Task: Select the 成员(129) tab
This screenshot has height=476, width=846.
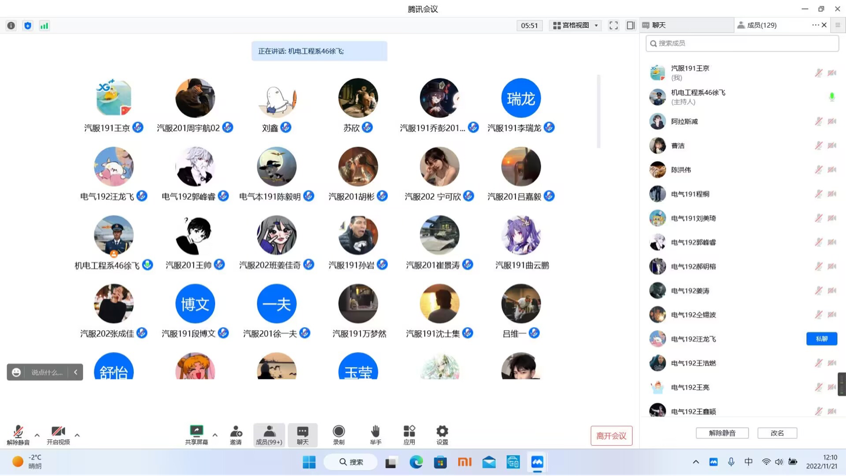Action: tap(758, 25)
